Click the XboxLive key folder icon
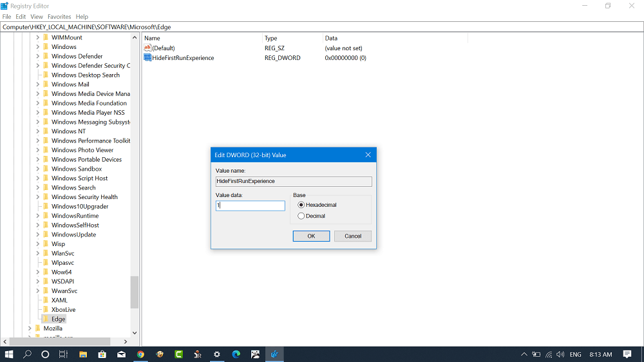This screenshot has height=362, width=644. pos(46,309)
